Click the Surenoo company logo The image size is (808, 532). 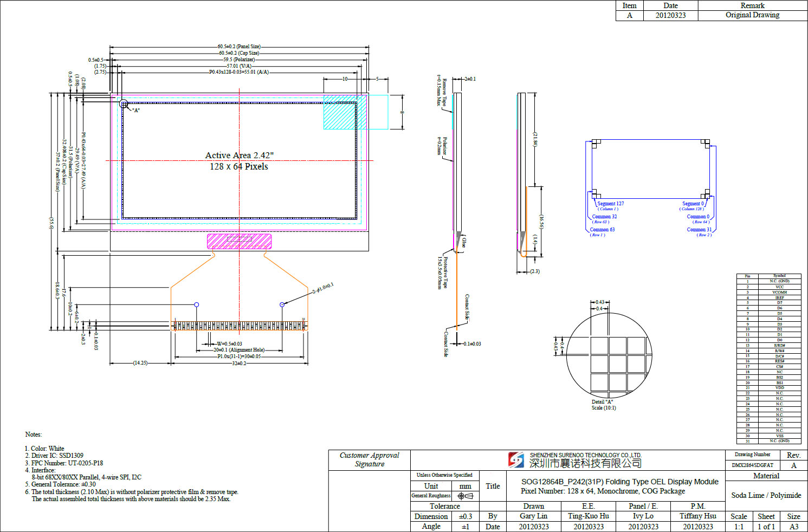tap(516, 460)
